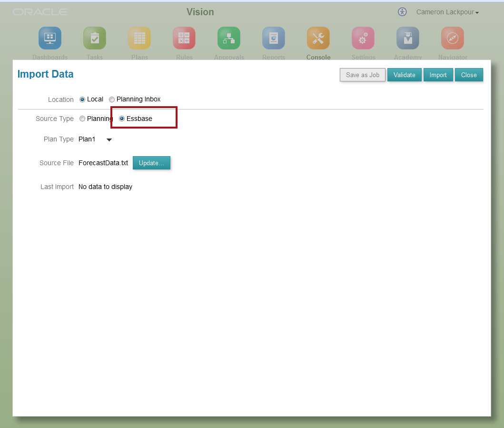Open the Plans grid icon

pos(139,38)
